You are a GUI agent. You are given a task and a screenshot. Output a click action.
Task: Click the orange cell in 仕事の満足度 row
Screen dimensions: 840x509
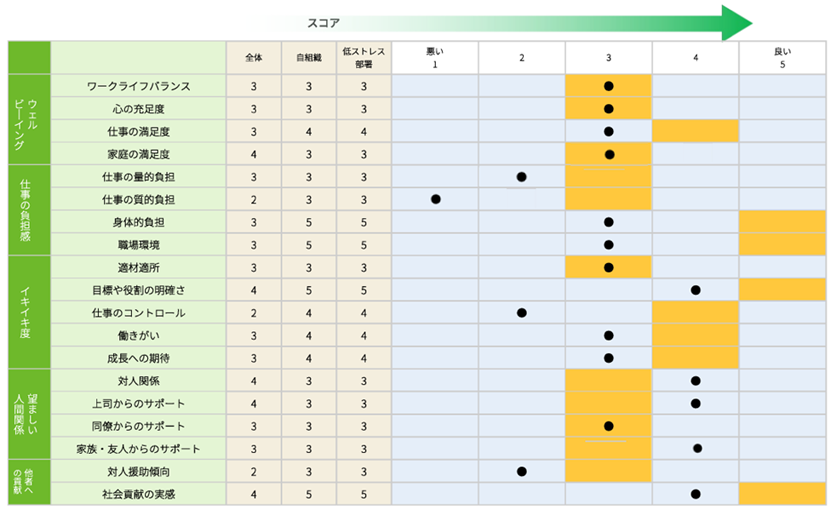click(x=695, y=131)
